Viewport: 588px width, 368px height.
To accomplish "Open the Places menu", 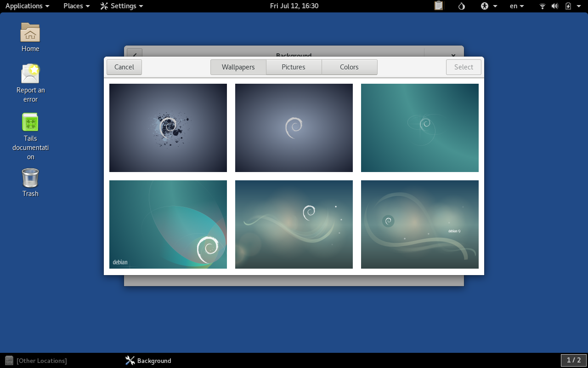I will tap(76, 6).
